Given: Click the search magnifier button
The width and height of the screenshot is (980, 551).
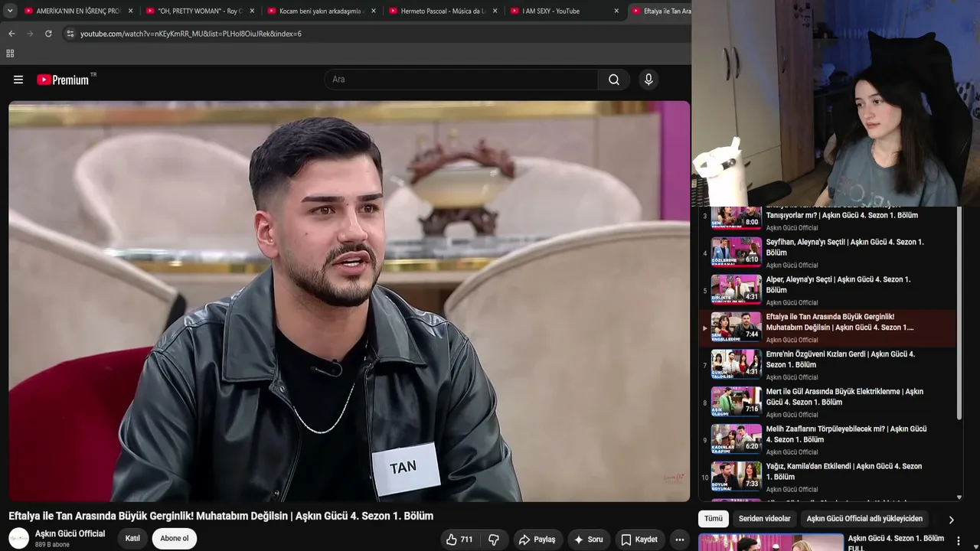Looking at the screenshot, I should tap(614, 80).
